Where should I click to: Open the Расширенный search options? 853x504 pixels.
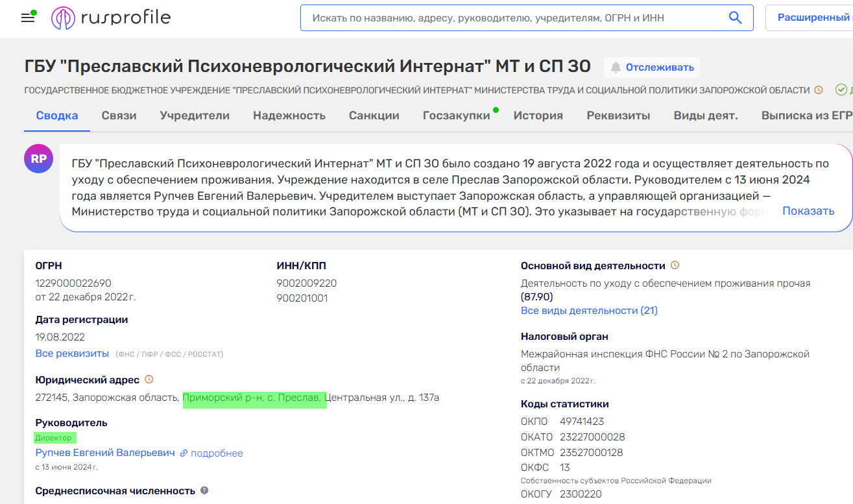tap(812, 18)
